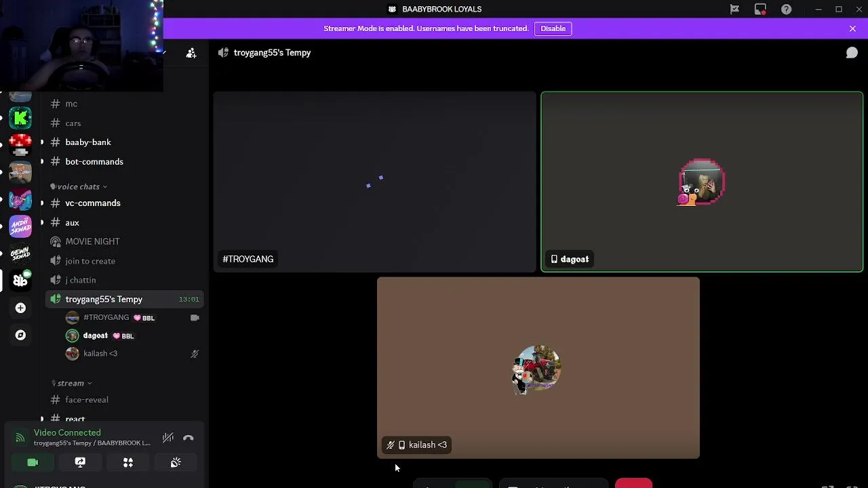Dismiss the Streamer Mode banner

(x=852, y=28)
